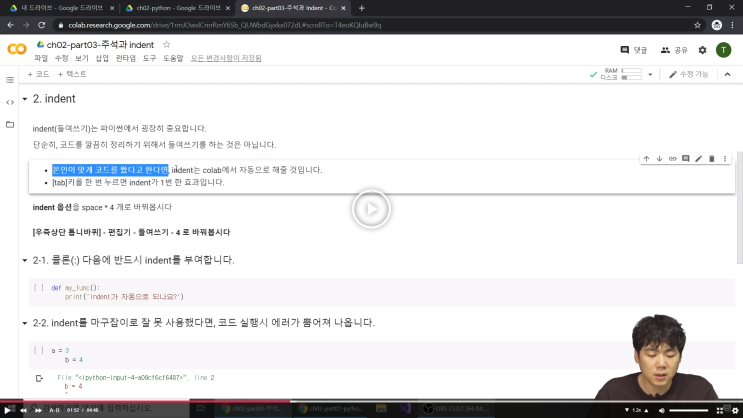Viewport: 743px width, 418px height.
Task: Add a text cell with + 텍스트
Action: (x=72, y=74)
